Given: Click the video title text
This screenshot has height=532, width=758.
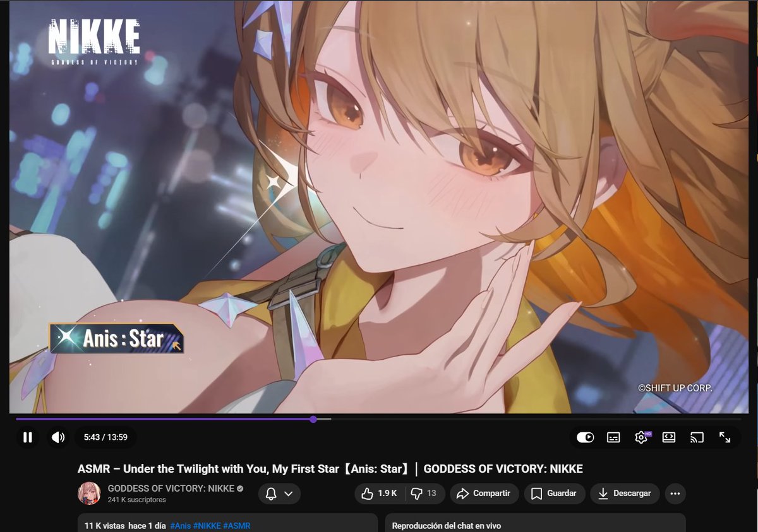Looking at the screenshot, I should coord(330,469).
